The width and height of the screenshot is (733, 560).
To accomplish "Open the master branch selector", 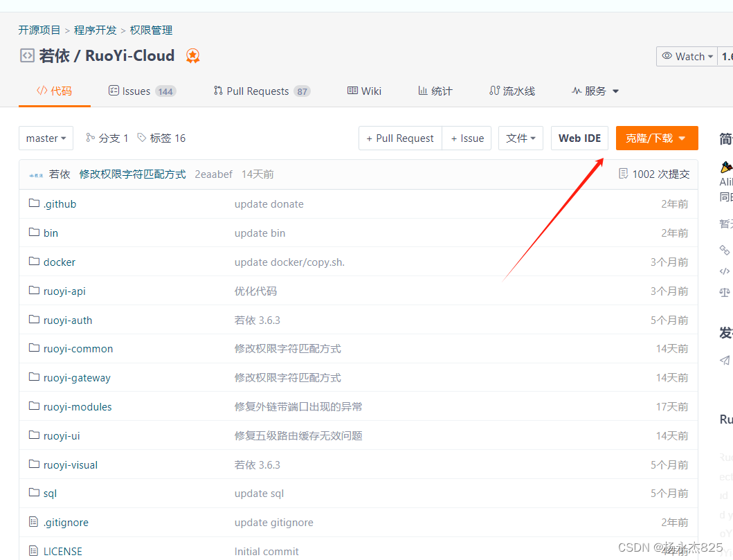I will click(x=46, y=138).
